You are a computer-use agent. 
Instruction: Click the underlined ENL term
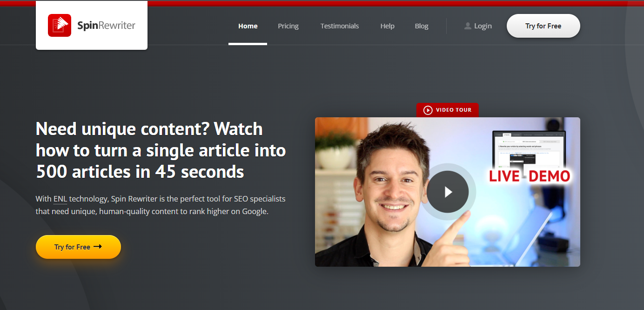click(x=60, y=199)
